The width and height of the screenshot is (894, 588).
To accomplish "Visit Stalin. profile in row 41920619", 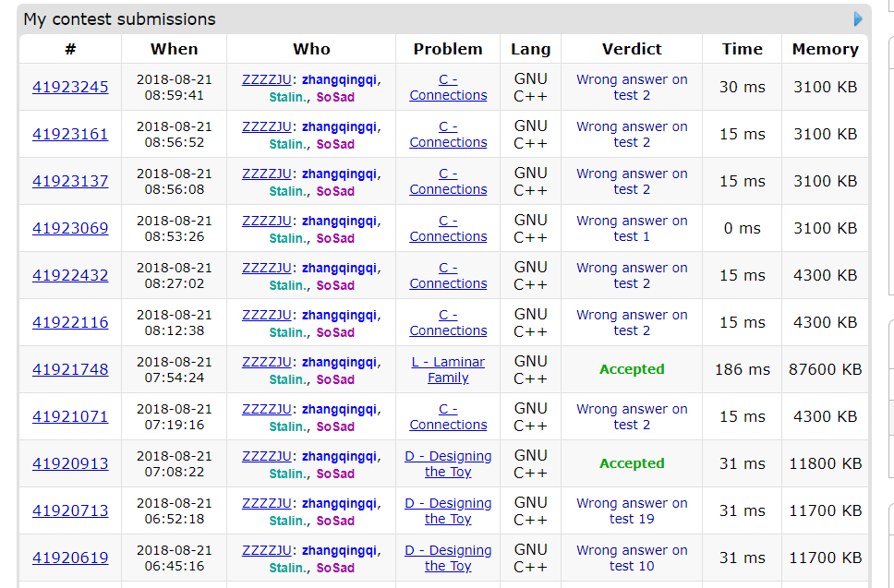I will 288,567.
